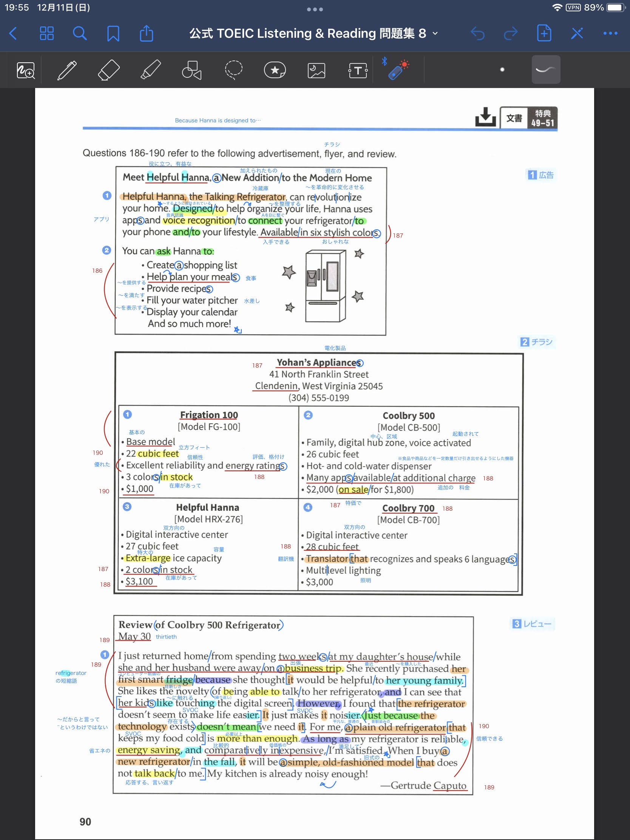Tap the '$3,100' price in Helpful Hanna
Screen dimensions: 630x840
coord(139,581)
